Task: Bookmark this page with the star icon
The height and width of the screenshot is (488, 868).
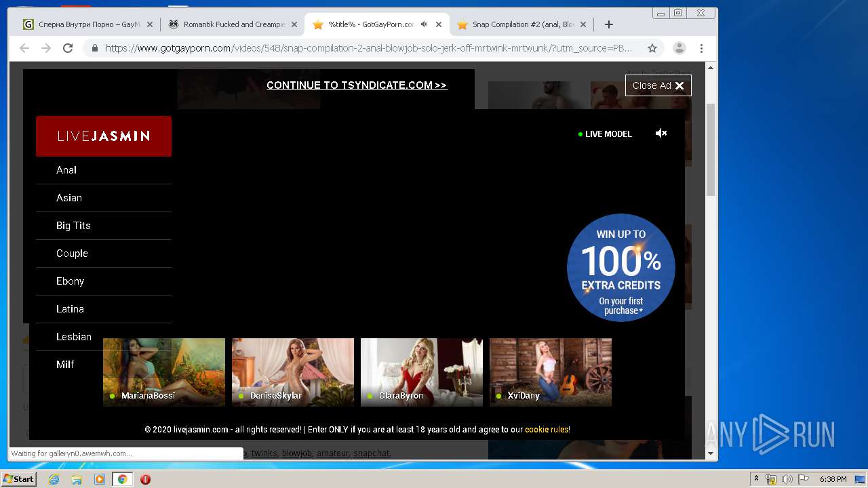Action: (652, 48)
